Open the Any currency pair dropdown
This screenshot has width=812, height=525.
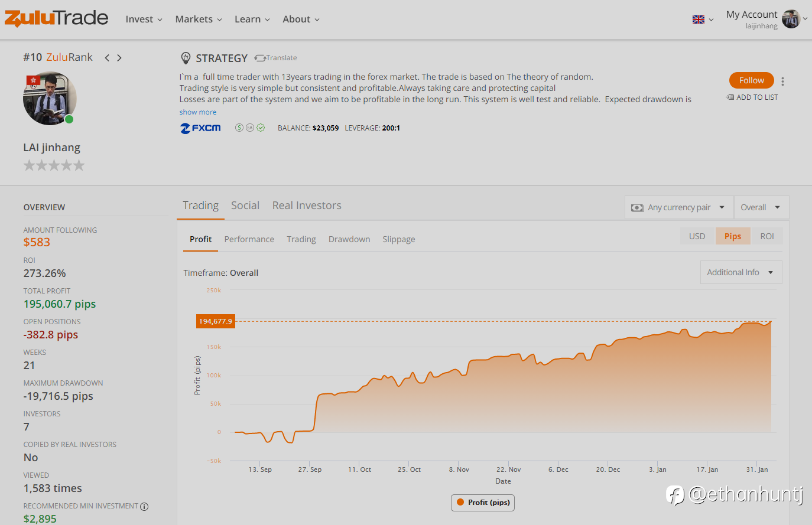click(x=679, y=207)
